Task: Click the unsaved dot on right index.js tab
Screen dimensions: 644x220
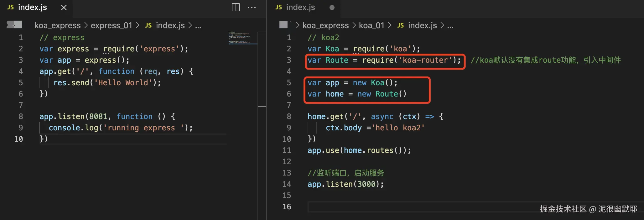Action: [332, 8]
